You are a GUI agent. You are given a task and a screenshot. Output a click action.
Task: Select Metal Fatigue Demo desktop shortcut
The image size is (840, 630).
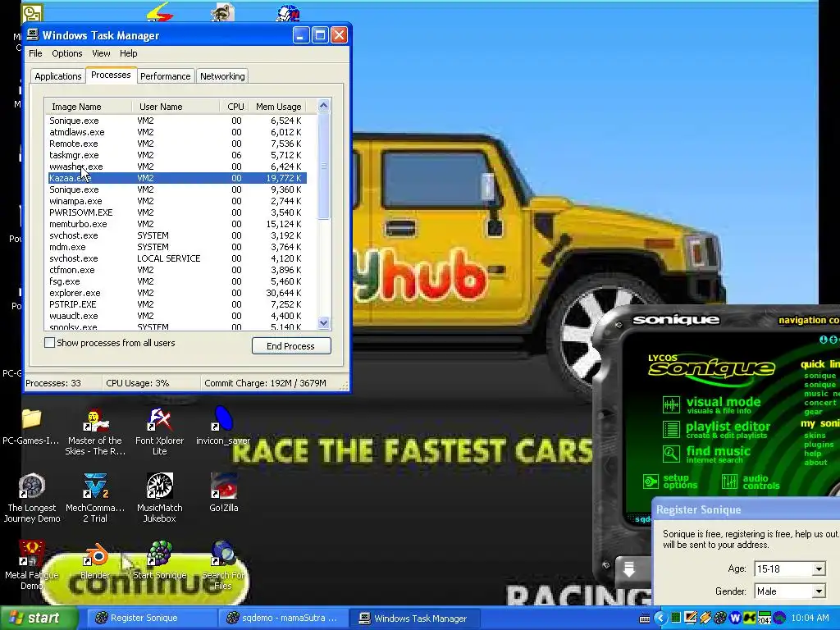[x=32, y=566]
